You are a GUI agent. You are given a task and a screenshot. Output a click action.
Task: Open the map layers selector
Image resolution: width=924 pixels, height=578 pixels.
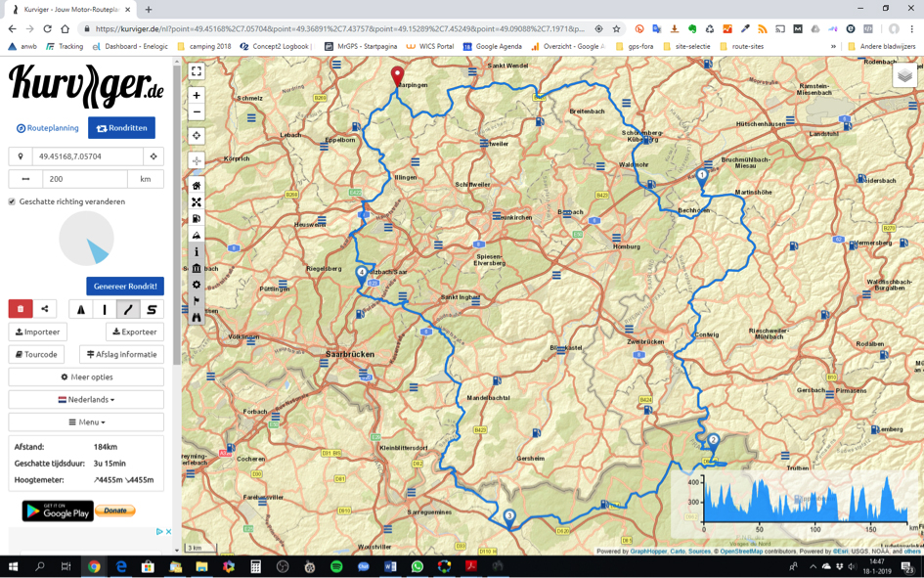pos(904,75)
